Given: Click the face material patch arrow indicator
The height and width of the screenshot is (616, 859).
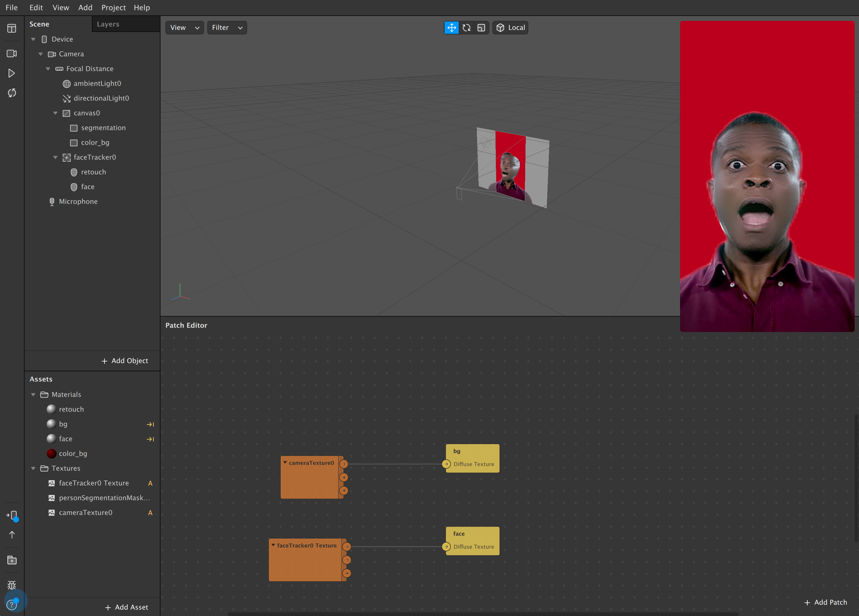Looking at the screenshot, I should click(150, 439).
